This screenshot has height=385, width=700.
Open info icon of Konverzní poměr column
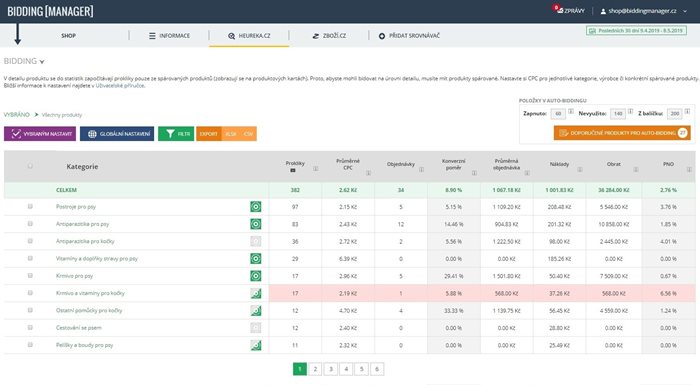click(474, 173)
